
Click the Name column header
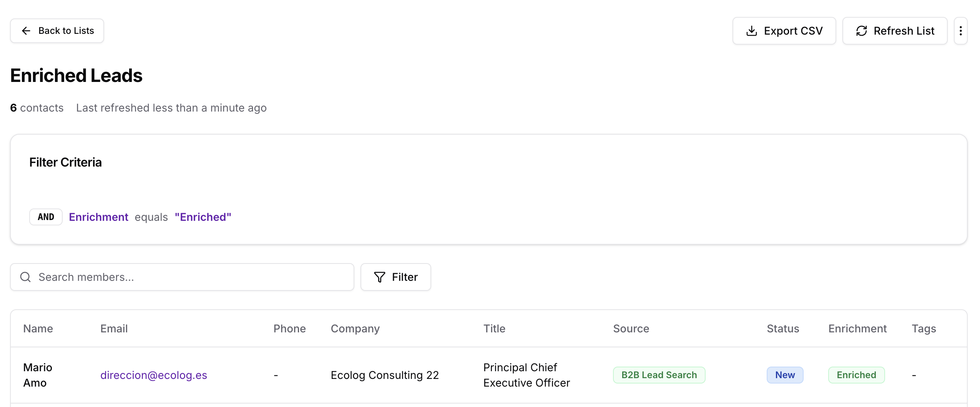[x=38, y=329]
